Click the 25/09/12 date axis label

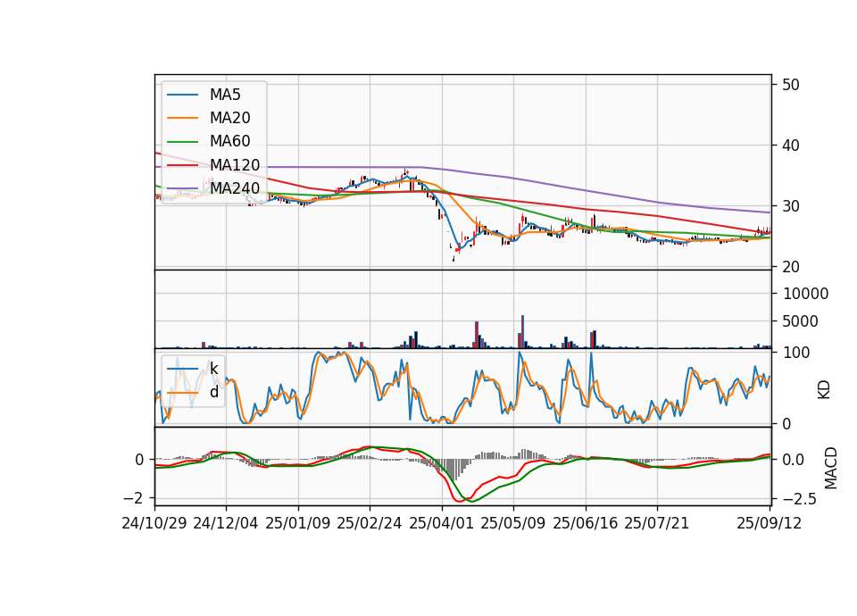[x=769, y=523]
